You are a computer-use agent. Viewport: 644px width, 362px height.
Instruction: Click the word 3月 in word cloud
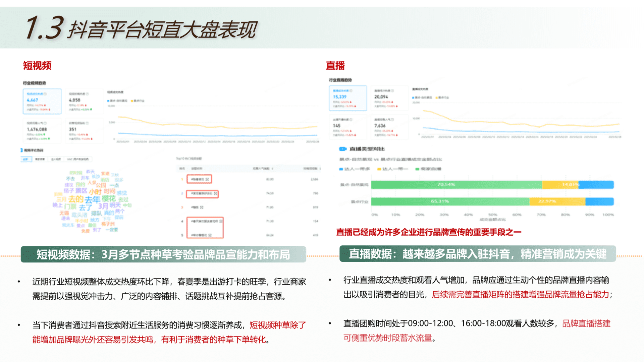point(103,206)
